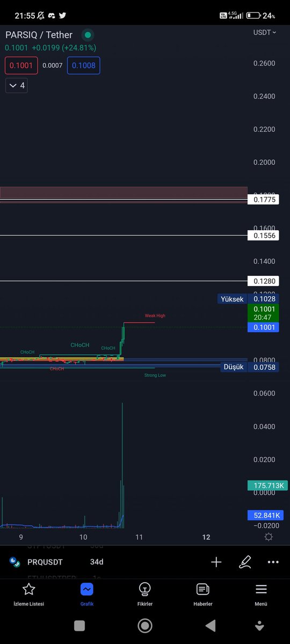This screenshot has height=644, width=290.
Task: Open the three-dot more options menu
Action: coord(273,562)
